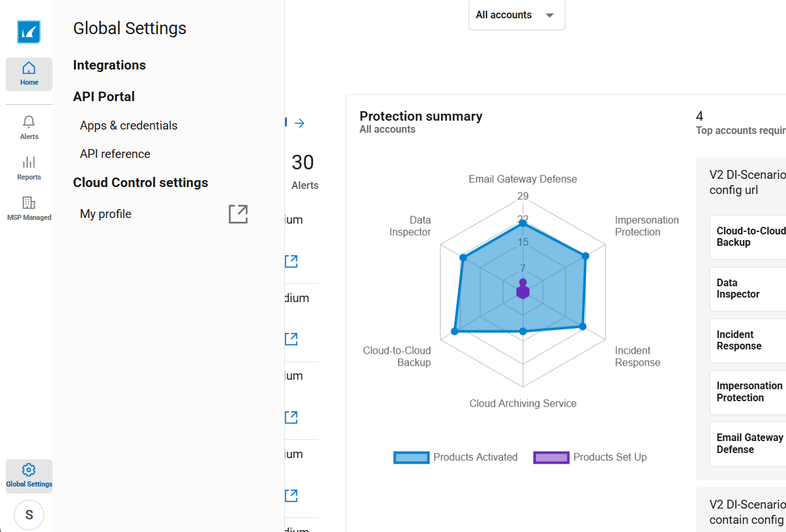Expand the All accounts dropdown
The image size is (786, 532).
click(x=516, y=15)
